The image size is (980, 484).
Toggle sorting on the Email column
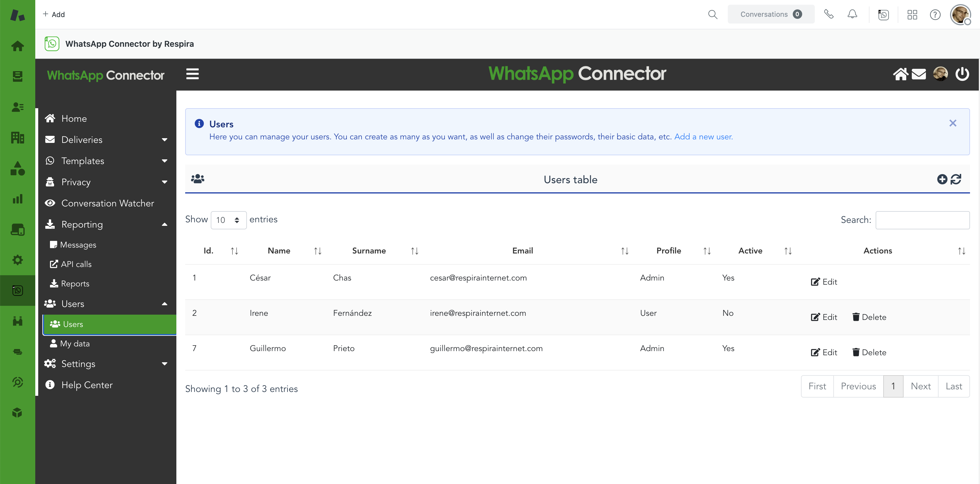click(x=624, y=250)
